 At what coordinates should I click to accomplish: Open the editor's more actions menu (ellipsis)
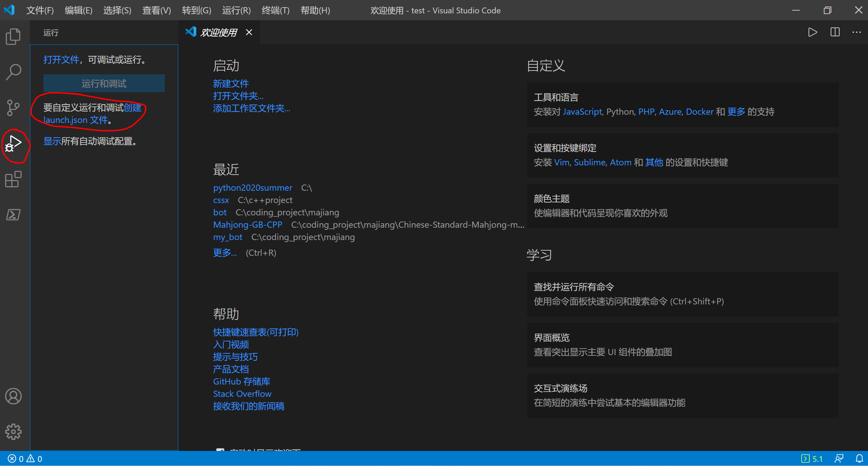point(857,32)
